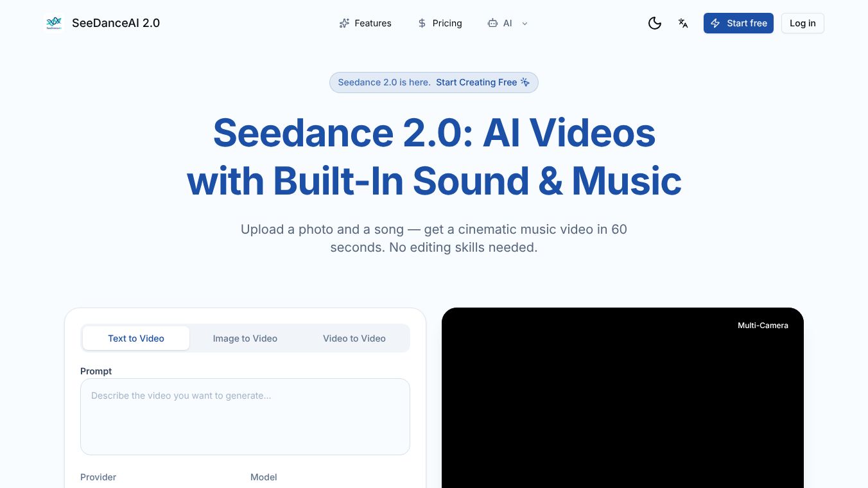
Task: Click the sparkles icon in the announcement banner
Action: pos(525,82)
